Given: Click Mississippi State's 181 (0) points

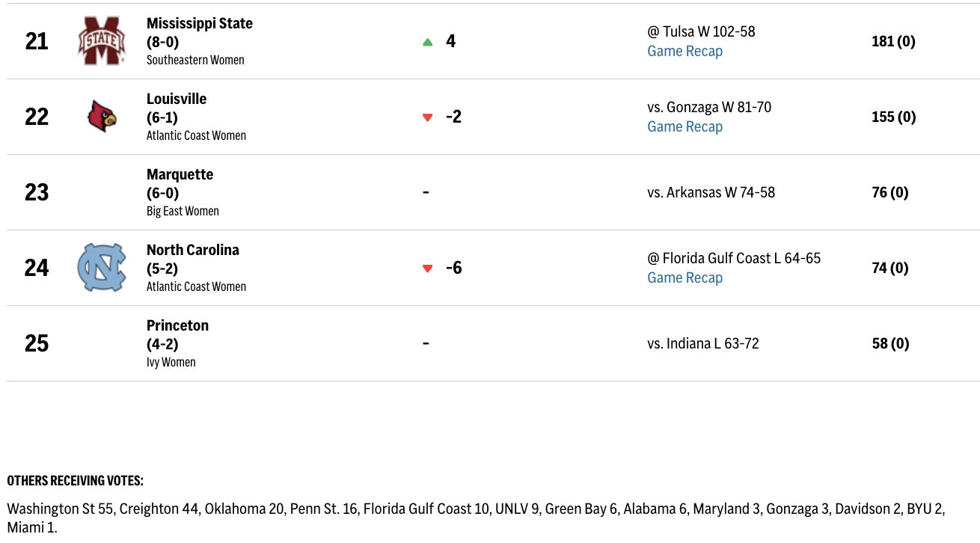Looking at the screenshot, I should coord(893,41).
